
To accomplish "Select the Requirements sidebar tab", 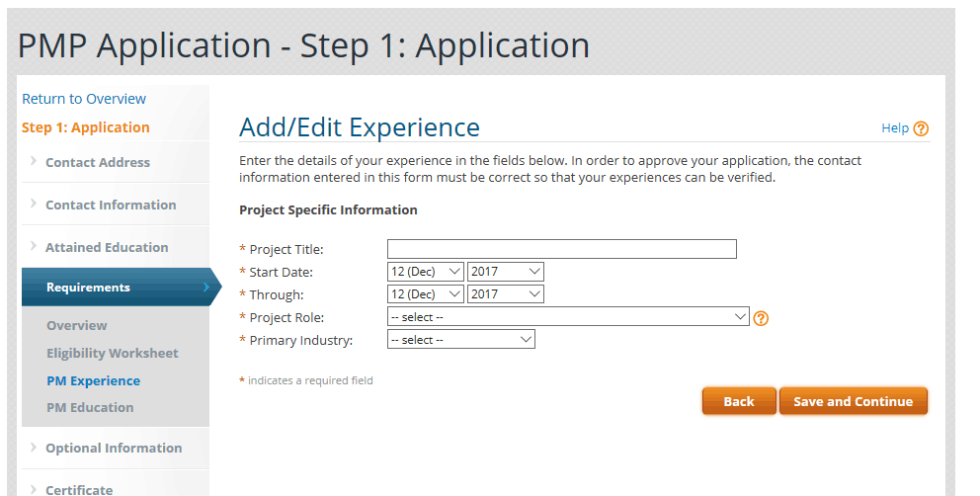I will 88,288.
